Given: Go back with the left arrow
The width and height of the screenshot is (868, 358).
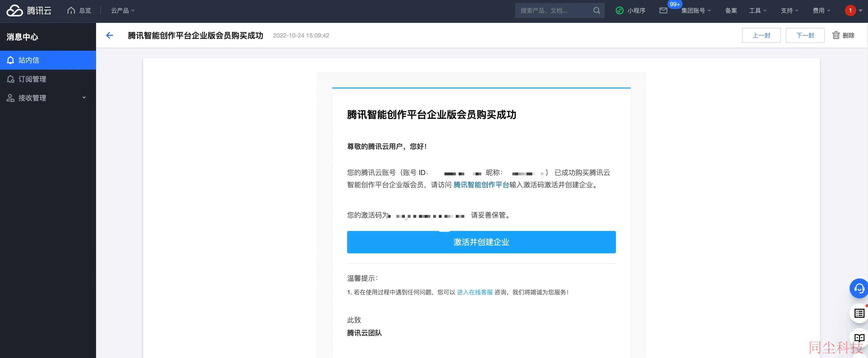Looking at the screenshot, I should 109,35.
